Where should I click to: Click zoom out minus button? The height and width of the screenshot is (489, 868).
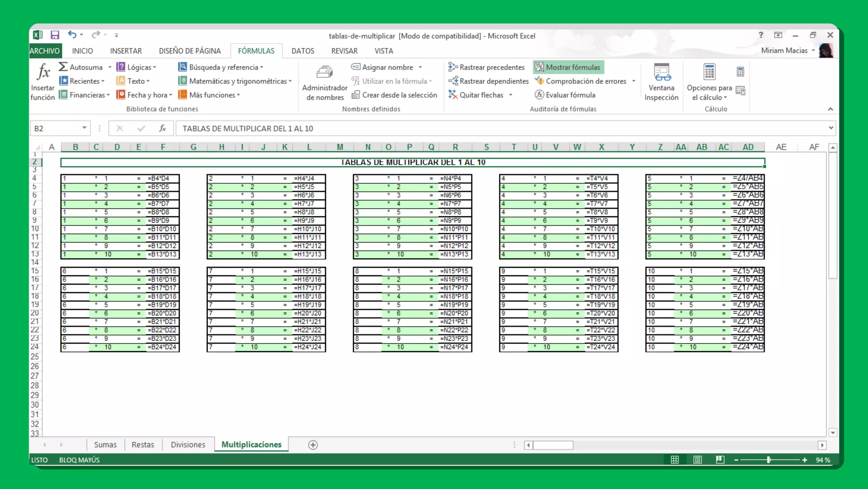pos(736,460)
